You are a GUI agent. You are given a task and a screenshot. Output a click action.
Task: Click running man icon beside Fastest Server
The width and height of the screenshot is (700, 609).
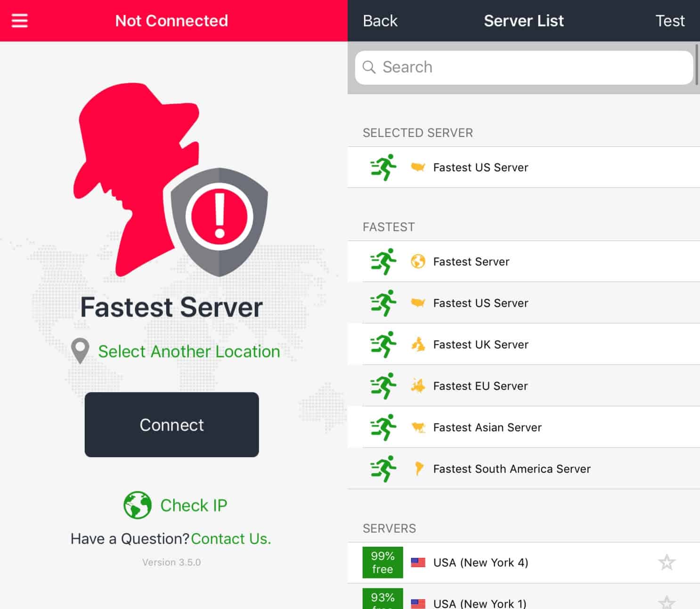383,261
